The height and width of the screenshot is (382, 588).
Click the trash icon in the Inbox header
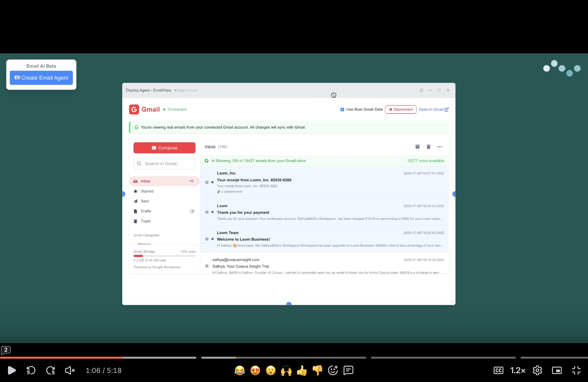[x=428, y=147]
